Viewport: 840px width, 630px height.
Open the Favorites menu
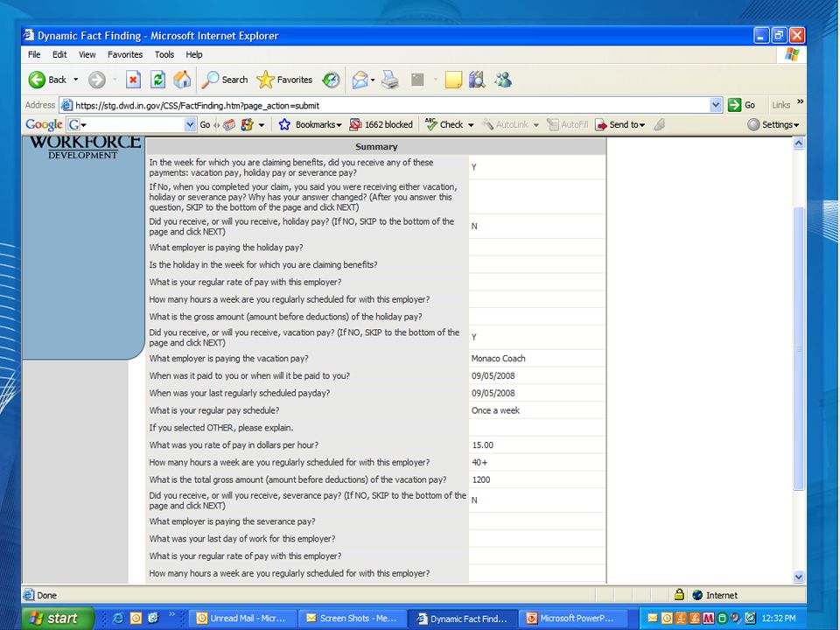(125, 54)
